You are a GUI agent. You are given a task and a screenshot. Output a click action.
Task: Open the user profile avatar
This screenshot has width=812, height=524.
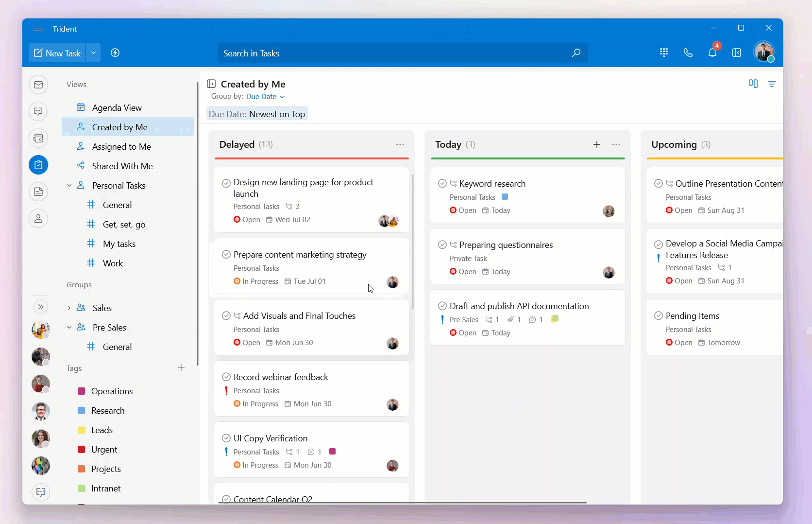(763, 52)
